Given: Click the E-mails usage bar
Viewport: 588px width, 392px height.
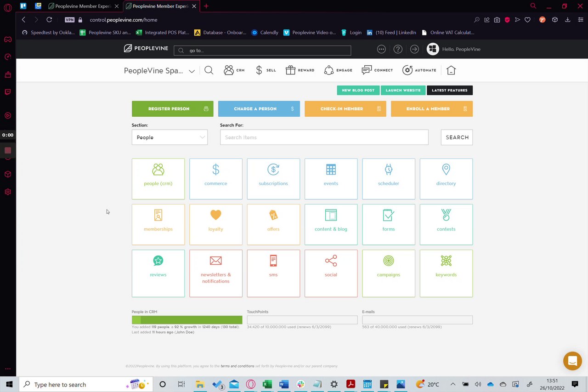Looking at the screenshot, I should click(417, 320).
